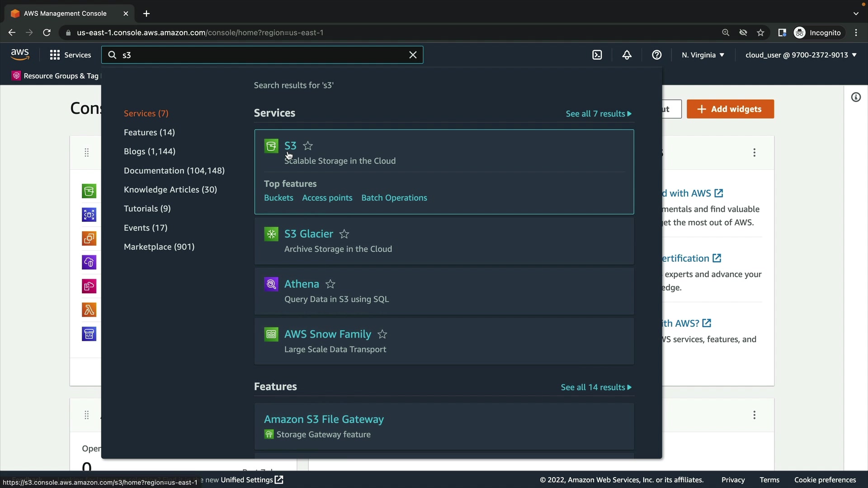Image resolution: width=868 pixels, height=488 pixels.
Task: Click the AWS logo home icon
Action: pyautogui.click(x=20, y=55)
